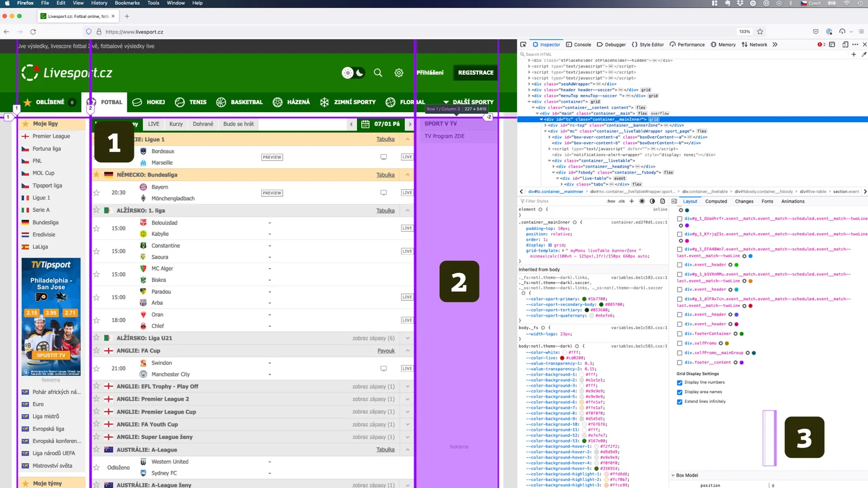868x488 pixels.
Task: Open settings with the gear icon
Action: pyautogui.click(x=399, y=73)
